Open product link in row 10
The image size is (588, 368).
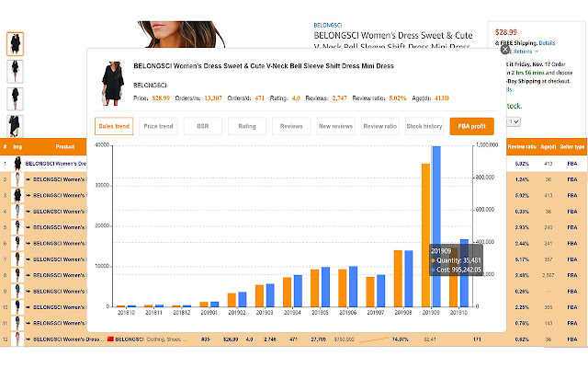pyautogui.click(x=59, y=307)
